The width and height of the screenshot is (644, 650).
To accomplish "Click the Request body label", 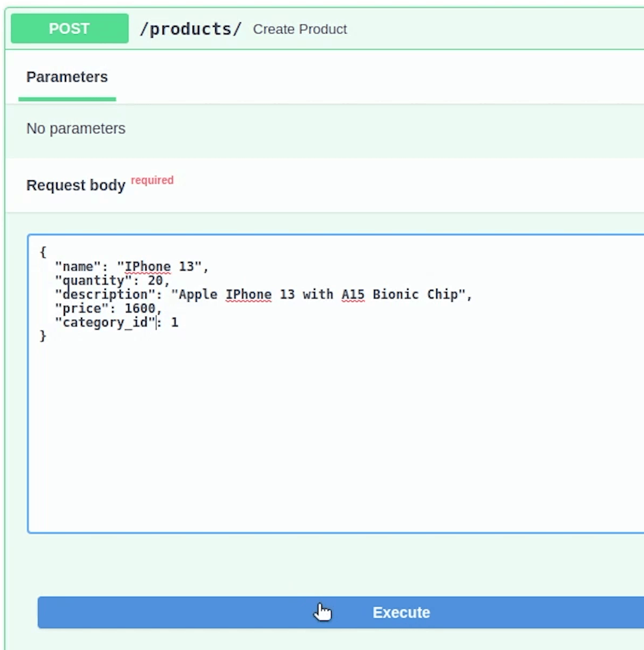I will coord(76,185).
